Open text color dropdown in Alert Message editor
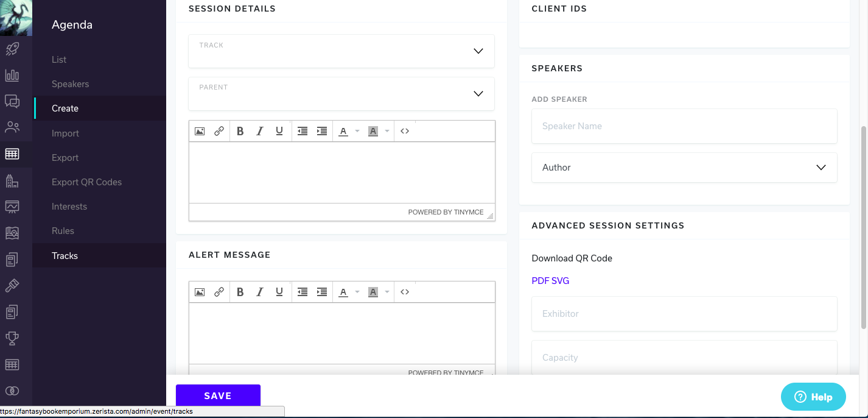 357,292
